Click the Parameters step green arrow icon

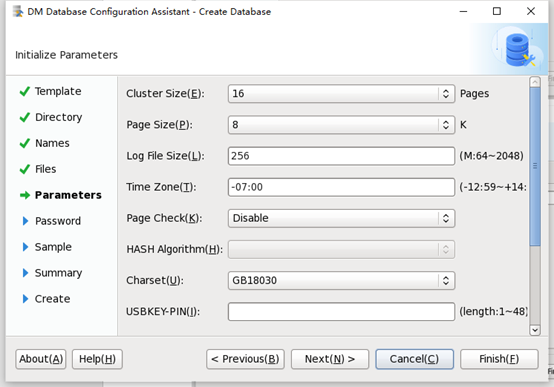pos(25,195)
